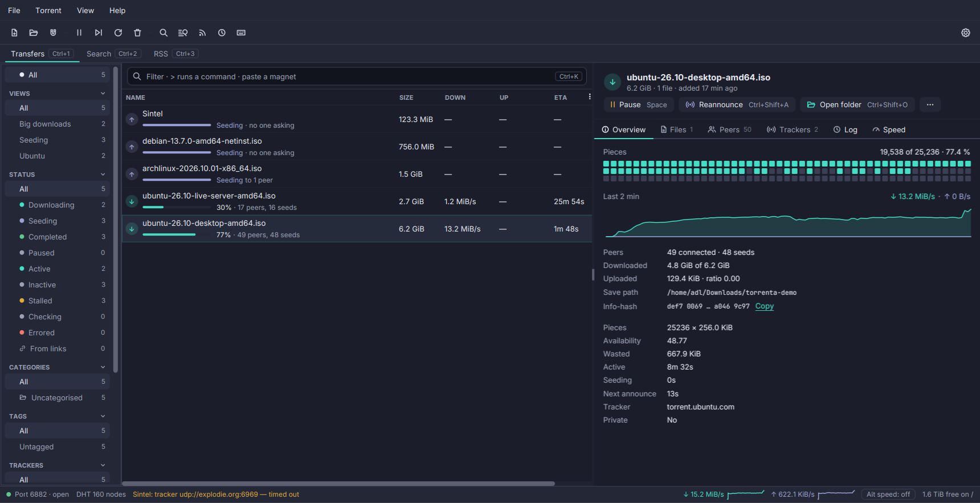The width and height of the screenshot is (980, 503).
Task: Click the Pieces map grid
Action: tap(787, 171)
